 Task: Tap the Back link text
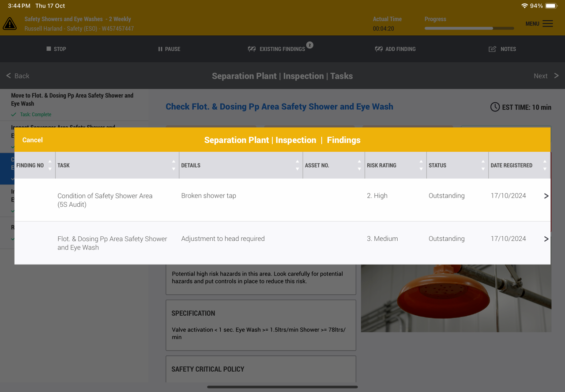click(x=22, y=76)
